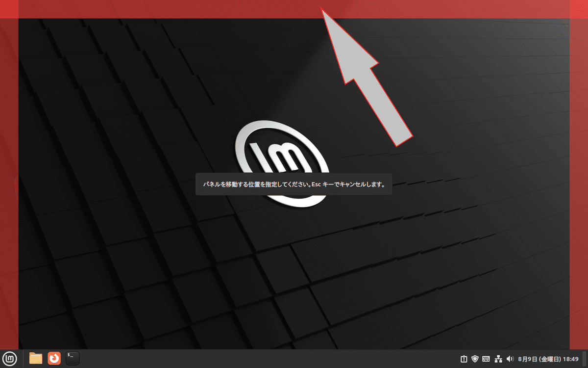Open the sound volume tray icon

pyautogui.click(x=510, y=359)
